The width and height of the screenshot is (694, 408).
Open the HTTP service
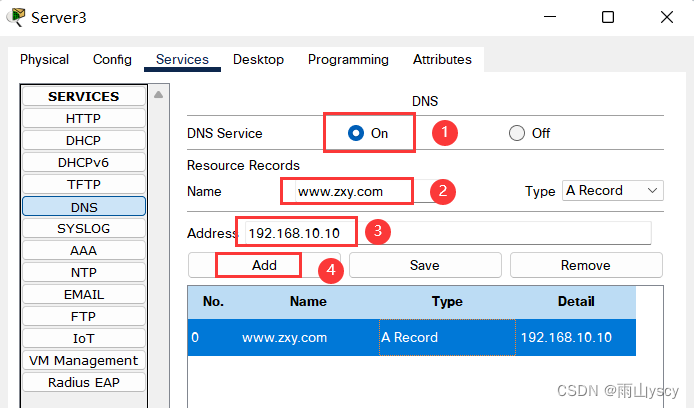pyautogui.click(x=84, y=119)
